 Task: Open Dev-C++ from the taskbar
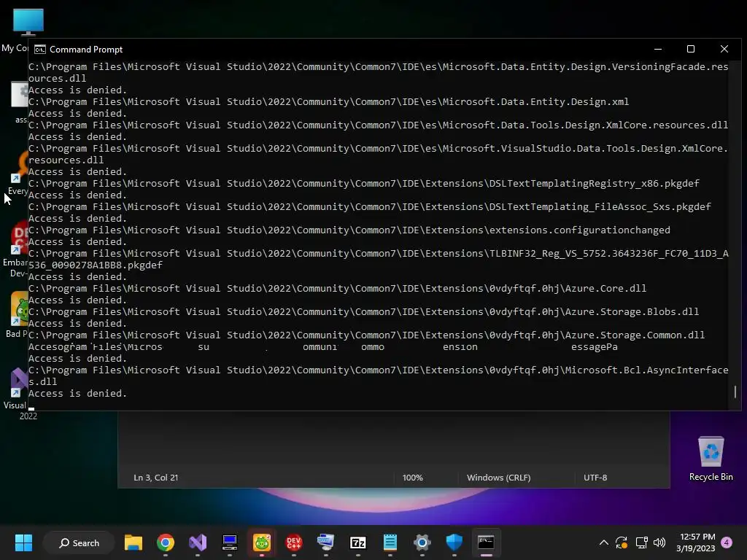[x=293, y=542]
